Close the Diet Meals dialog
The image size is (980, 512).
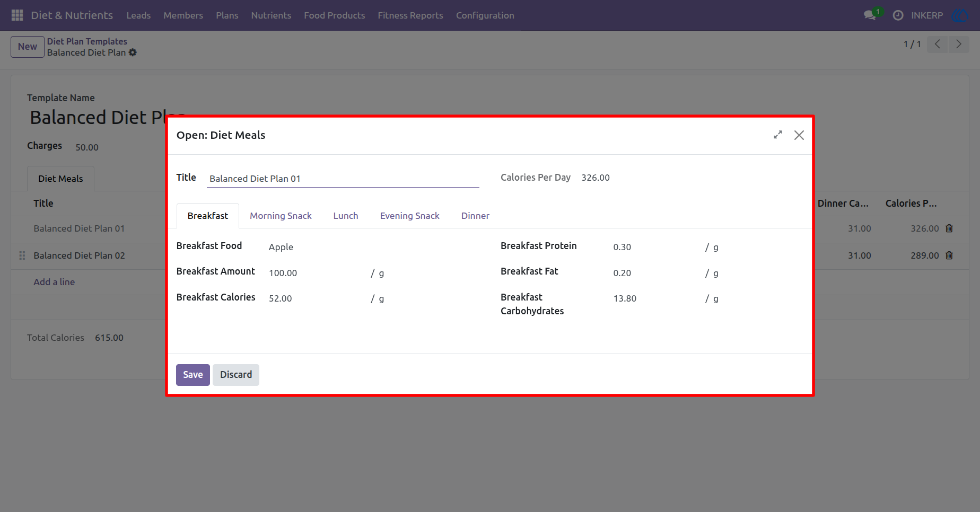(799, 135)
